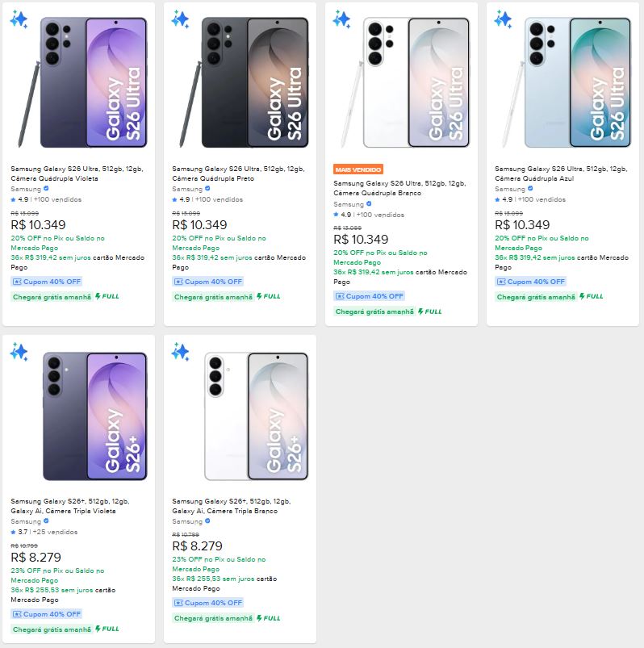The height and width of the screenshot is (648, 644).
Task: Click sparkle icon on S26+ Violeta card
Action: tap(19, 352)
